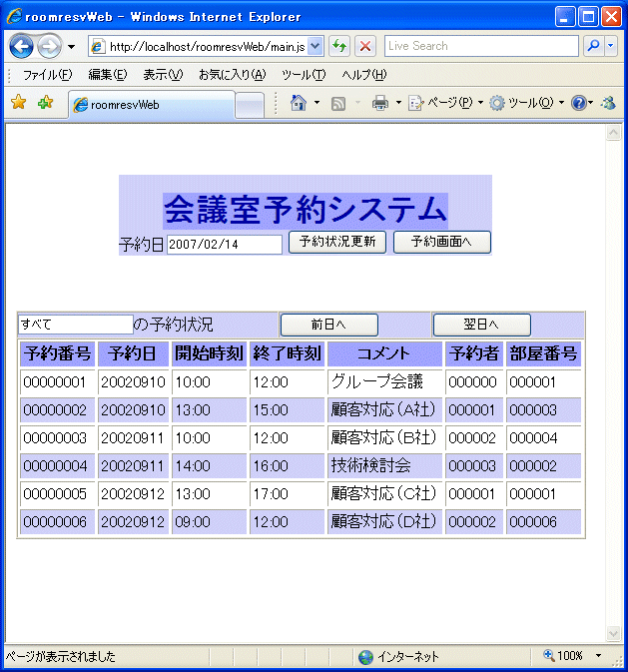Click the Print icon
The width and height of the screenshot is (628, 672).
(380, 103)
